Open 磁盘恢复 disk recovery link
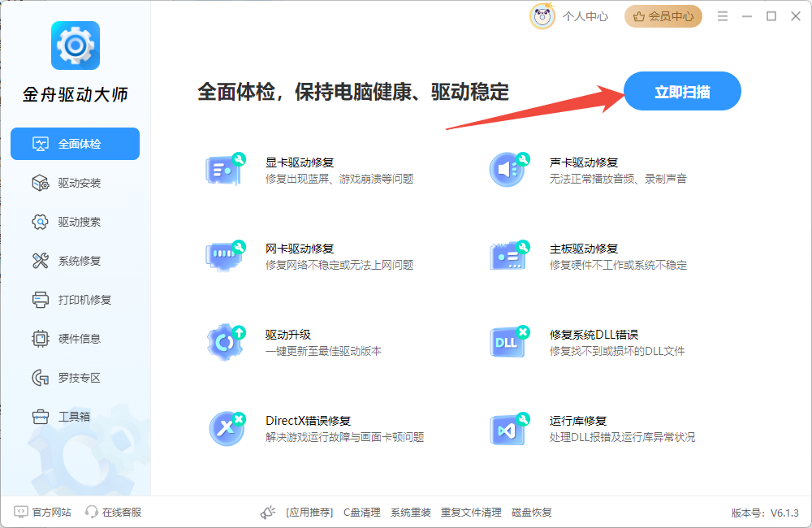The image size is (812, 528). pos(532,512)
